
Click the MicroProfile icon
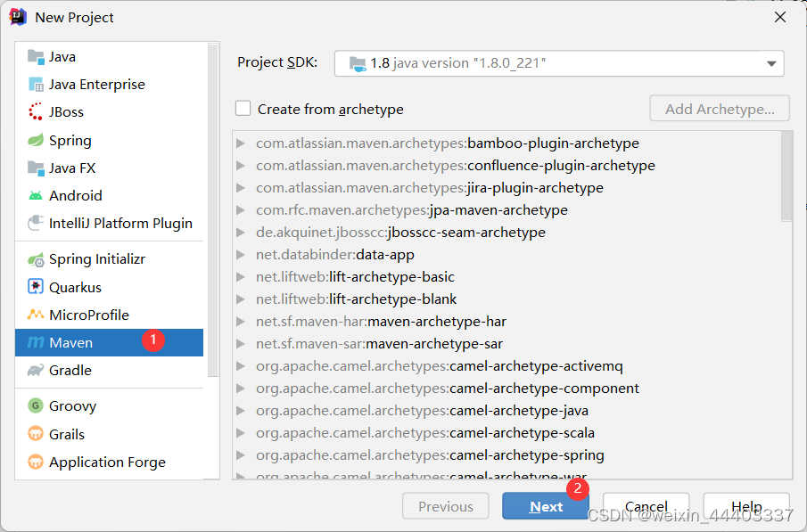(36, 315)
